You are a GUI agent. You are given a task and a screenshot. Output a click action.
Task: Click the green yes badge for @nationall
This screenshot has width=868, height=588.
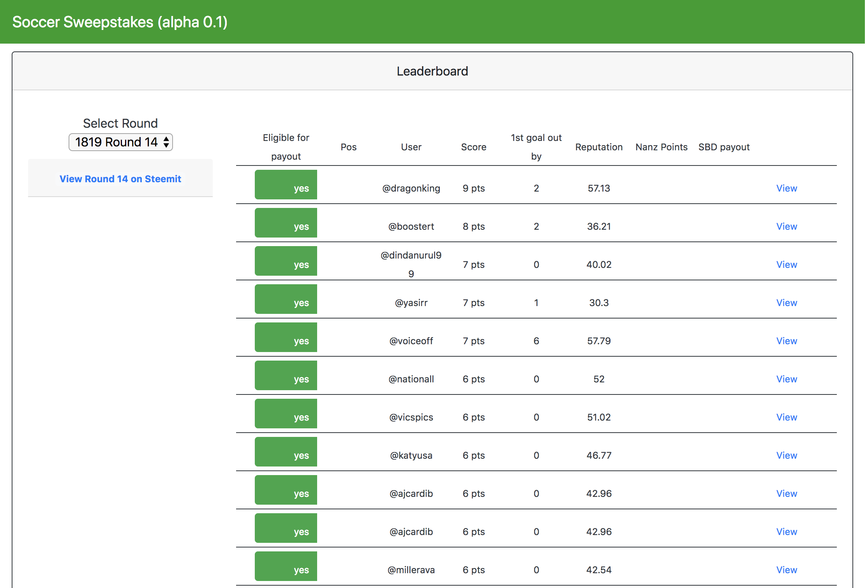click(x=286, y=375)
